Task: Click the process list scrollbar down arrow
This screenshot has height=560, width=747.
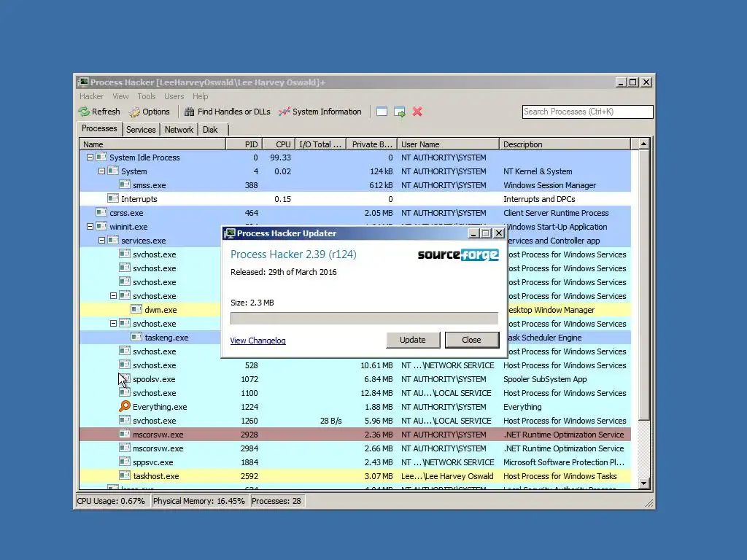Action: pos(643,483)
